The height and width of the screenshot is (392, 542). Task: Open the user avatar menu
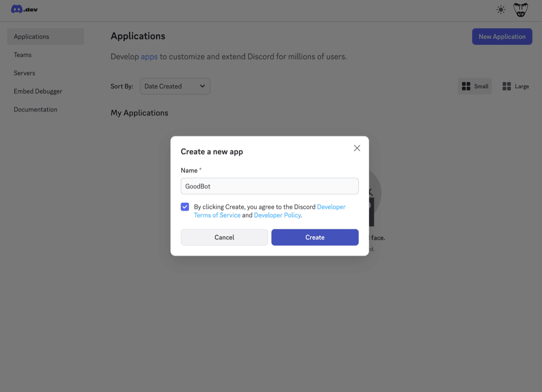pyautogui.click(x=520, y=9)
